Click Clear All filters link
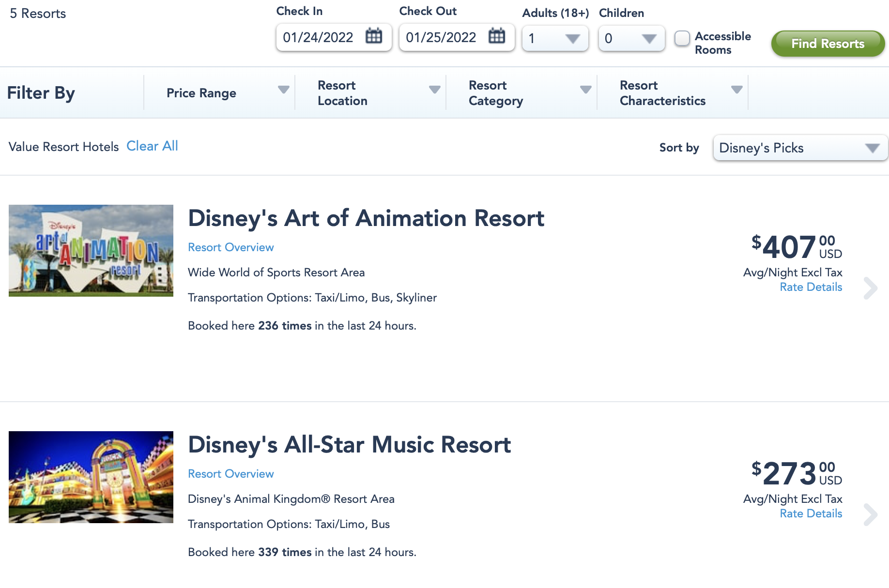Screen dimensions: 889x588 (x=152, y=146)
